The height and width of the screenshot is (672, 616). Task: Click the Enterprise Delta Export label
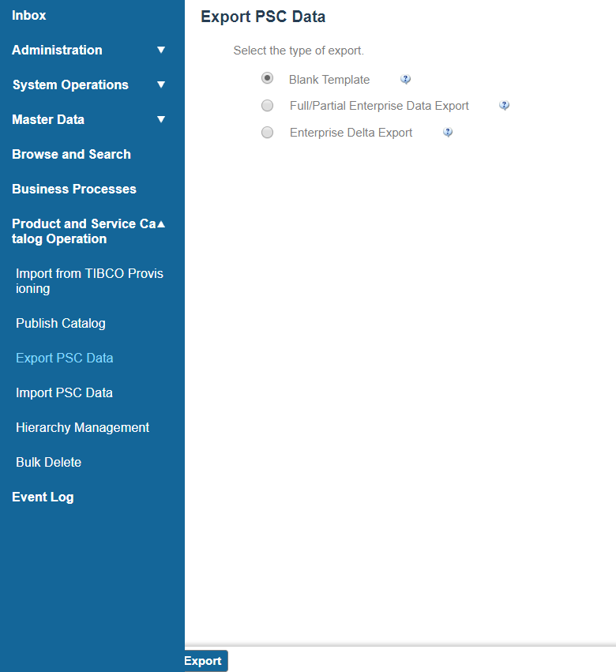pos(351,133)
